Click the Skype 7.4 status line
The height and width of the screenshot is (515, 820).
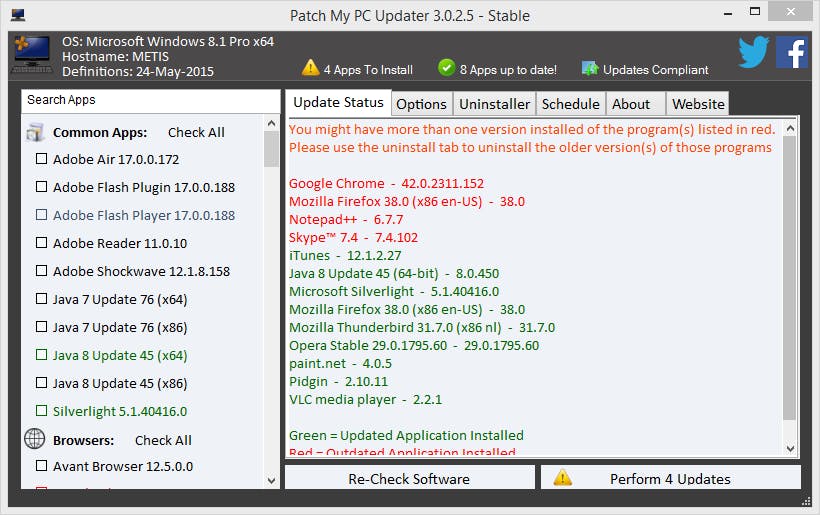pyautogui.click(x=354, y=238)
